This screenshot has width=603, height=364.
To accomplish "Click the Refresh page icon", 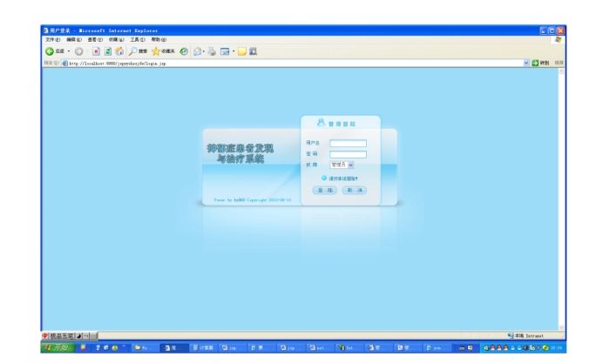I will pos(108,51).
